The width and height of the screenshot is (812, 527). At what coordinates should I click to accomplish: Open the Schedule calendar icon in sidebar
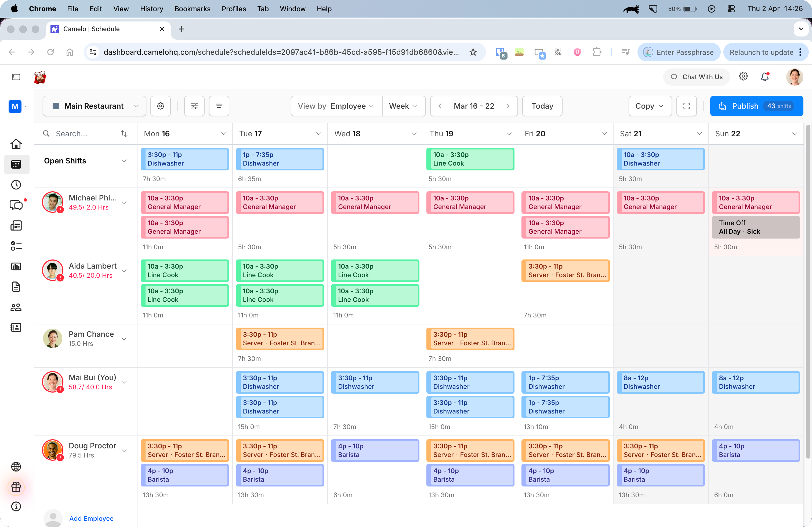(x=16, y=164)
